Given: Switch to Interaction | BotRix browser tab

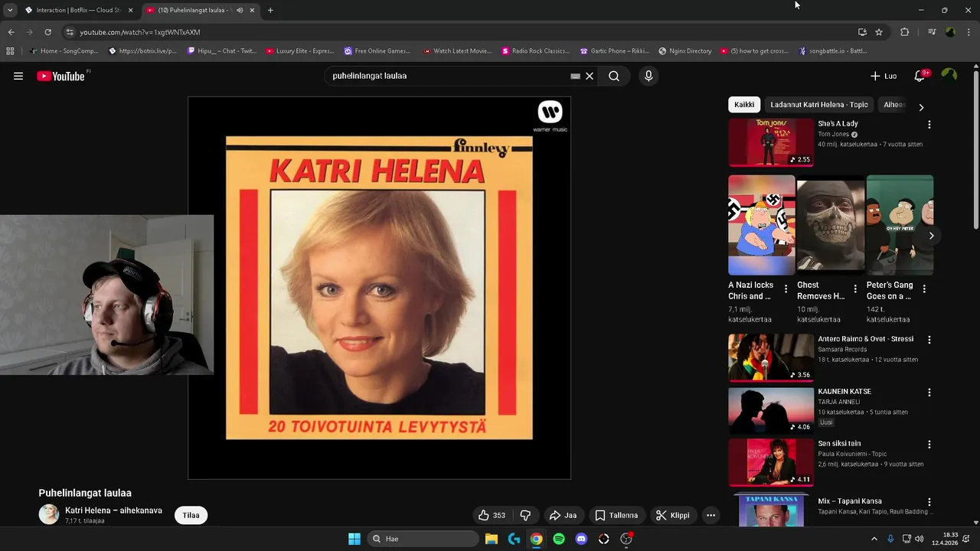Looking at the screenshot, I should pos(78,10).
